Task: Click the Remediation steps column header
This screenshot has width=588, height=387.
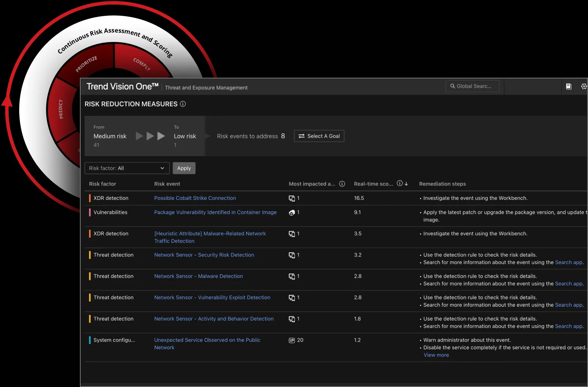Action: (443, 184)
